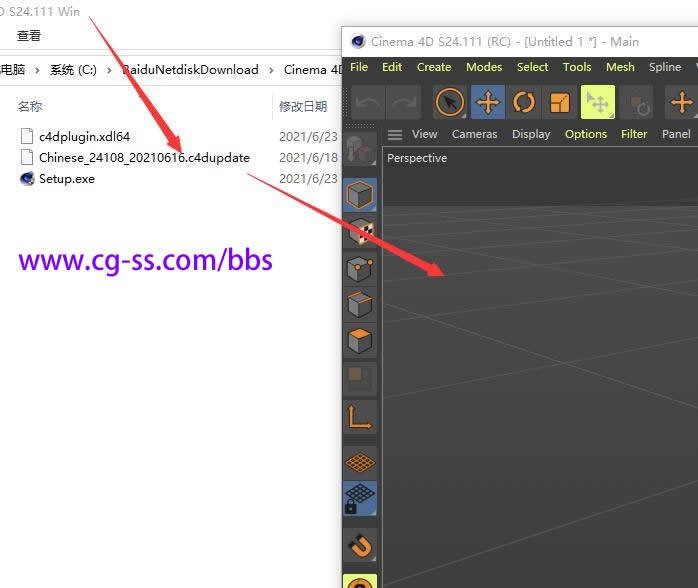Toggle the Locked Workplane grid icon
The width and height of the screenshot is (698, 588).
360,497
